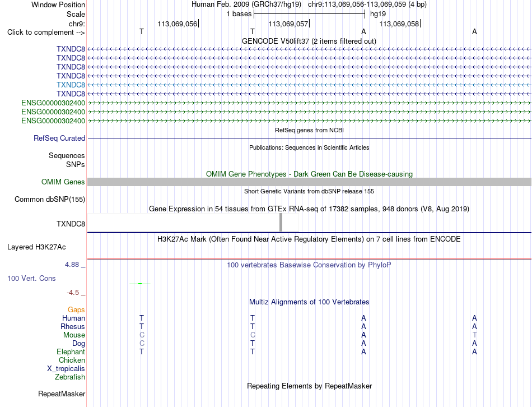This screenshot has height=407, width=532.
Task: Click TXNDC8 label in the GTEx track
Action: click(x=71, y=224)
